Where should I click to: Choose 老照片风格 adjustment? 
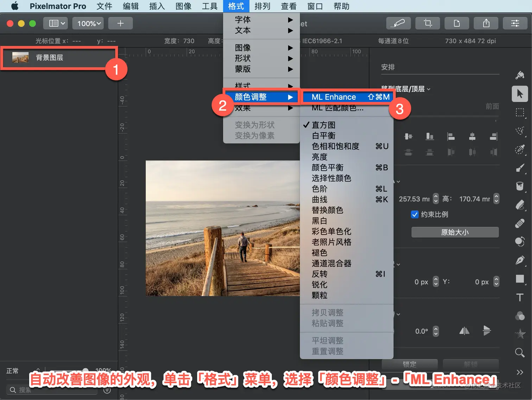(x=346, y=242)
